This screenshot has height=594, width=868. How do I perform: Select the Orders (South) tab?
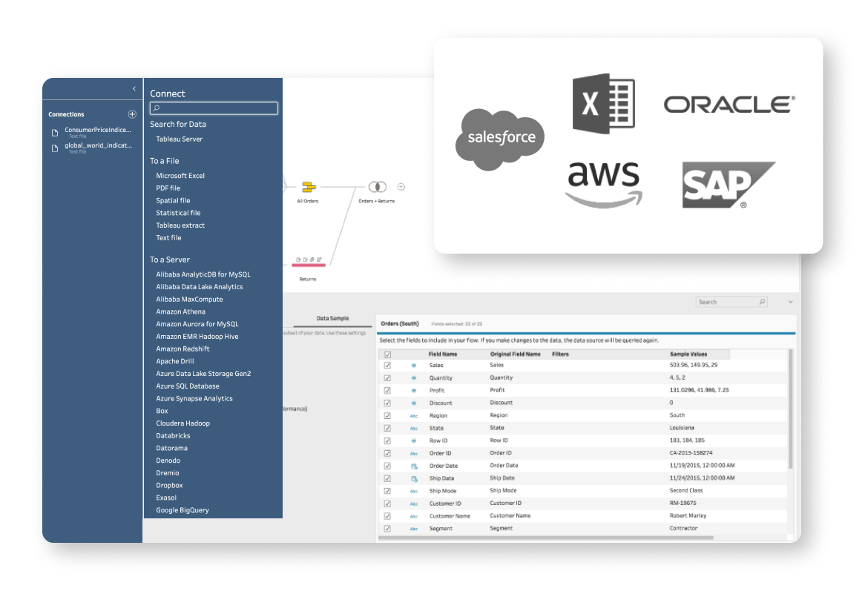tap(400, 323)
